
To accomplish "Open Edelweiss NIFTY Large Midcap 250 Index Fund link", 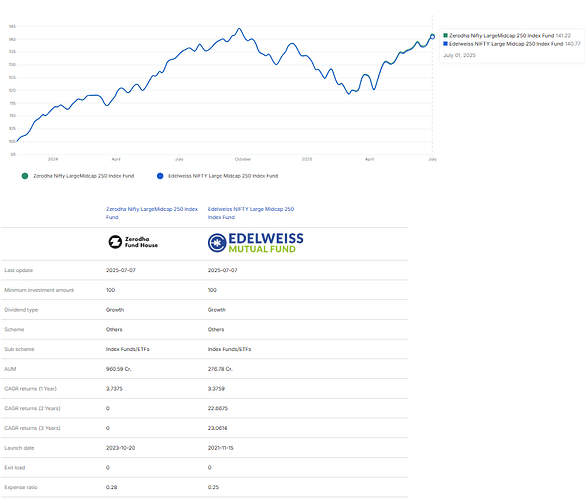I will pos(251,213).
